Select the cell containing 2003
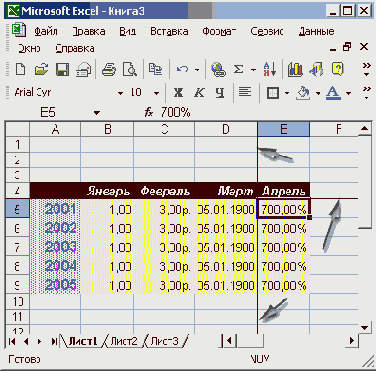This screenshot has height=371, width=376. pos(55,247)
